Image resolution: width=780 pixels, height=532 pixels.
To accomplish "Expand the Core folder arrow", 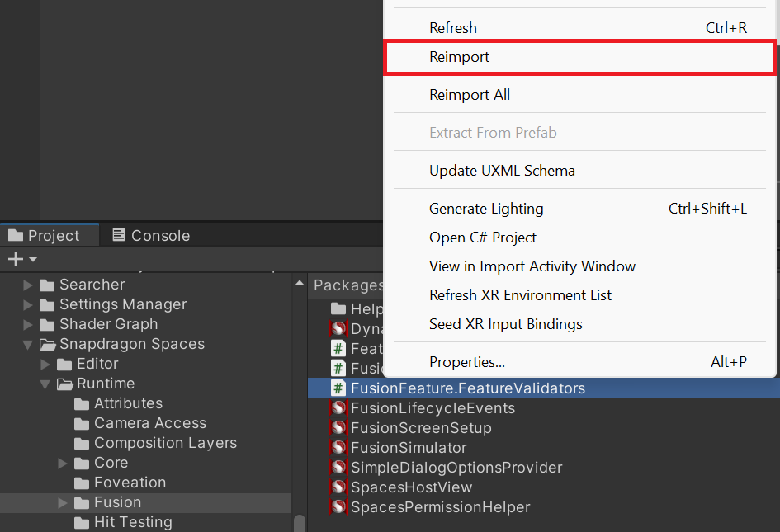I will pos(63,464).
